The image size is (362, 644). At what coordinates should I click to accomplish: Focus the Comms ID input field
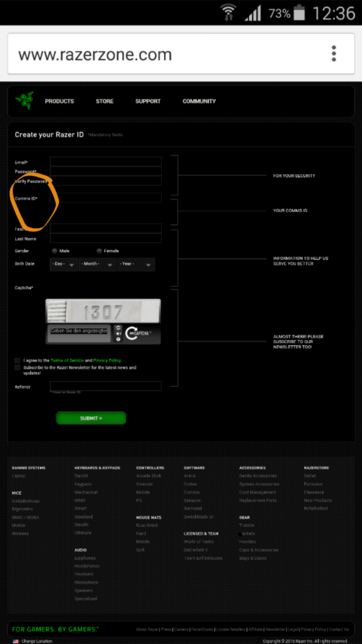pos(106,198)
